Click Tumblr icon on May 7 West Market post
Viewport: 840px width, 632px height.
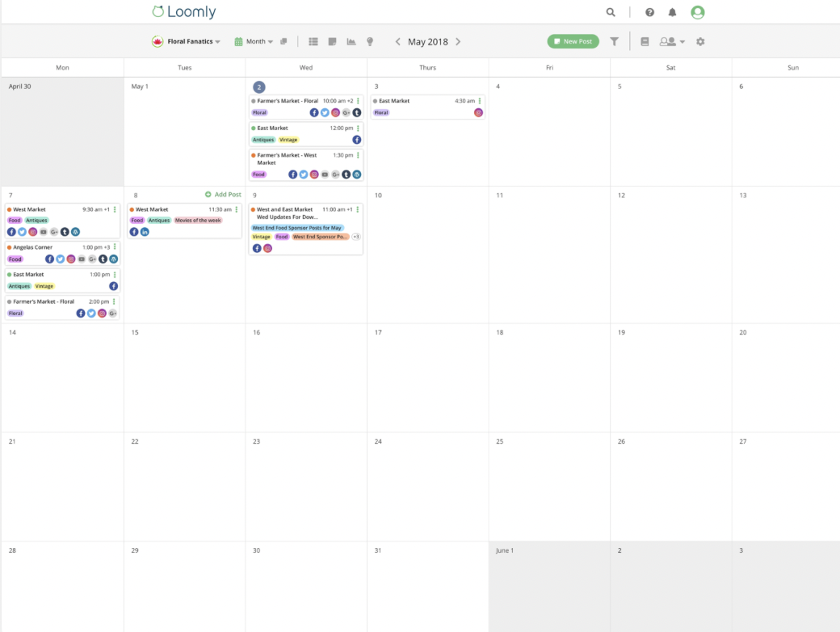[65, 232]
